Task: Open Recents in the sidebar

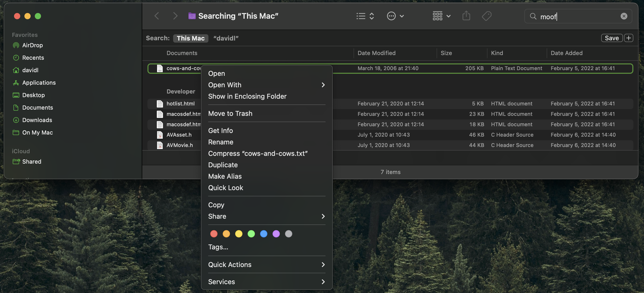Action: pyautogui.click(x=33, y=58)
